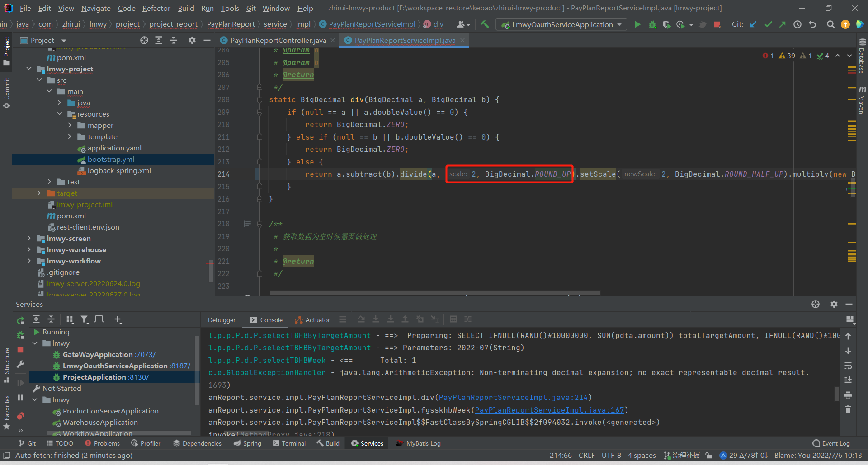Viewport: 868px width, 465px height.
Task: Expand the lmwy-screen node in the Project tree
Action: point(29,238)
